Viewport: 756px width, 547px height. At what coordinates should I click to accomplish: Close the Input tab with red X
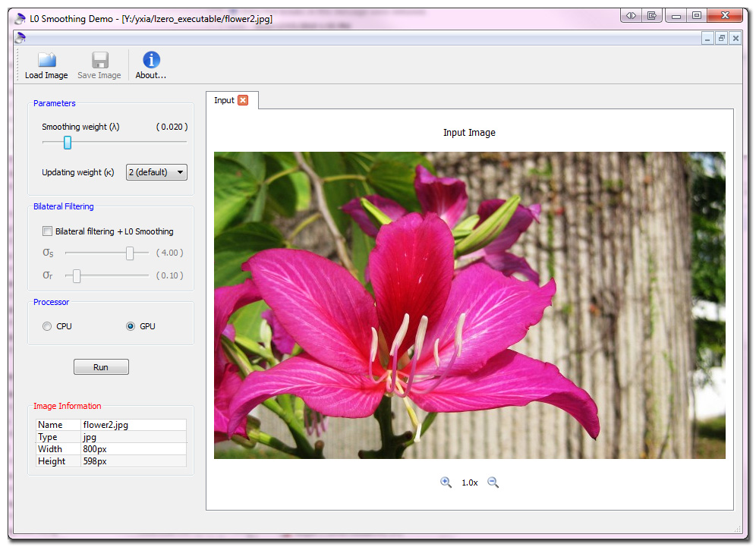click(243, 100)
